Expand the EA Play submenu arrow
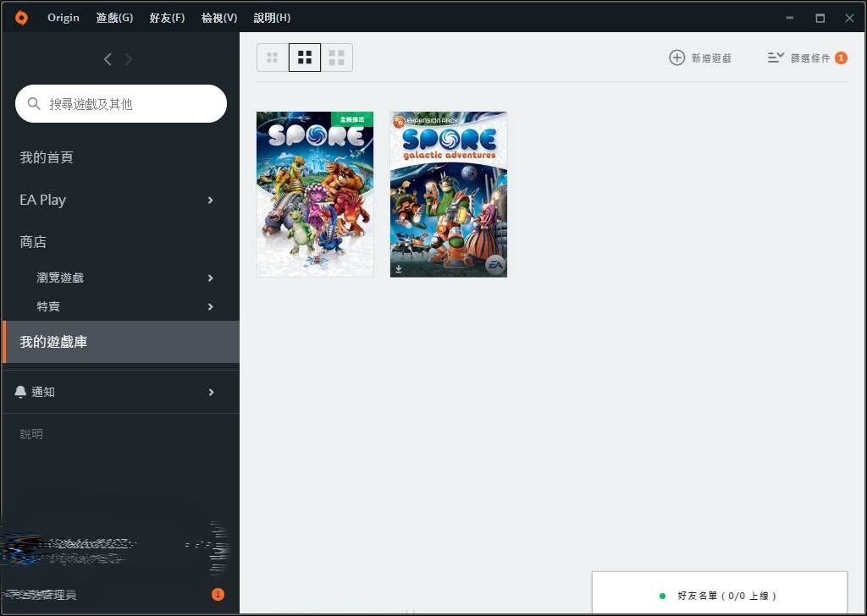This screenshot has height=616, width=867. [x=211, y=200]
